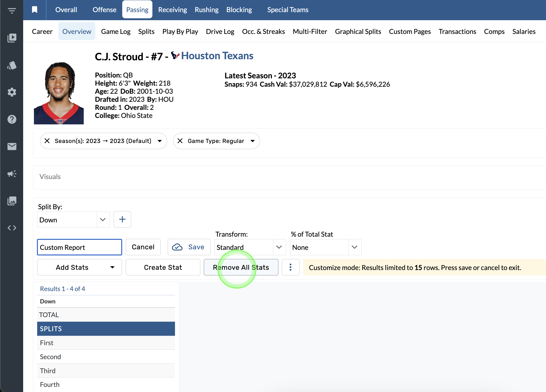Click the Save button
Image resolution: width=546 pixels, height=392 pixels.
189,247
